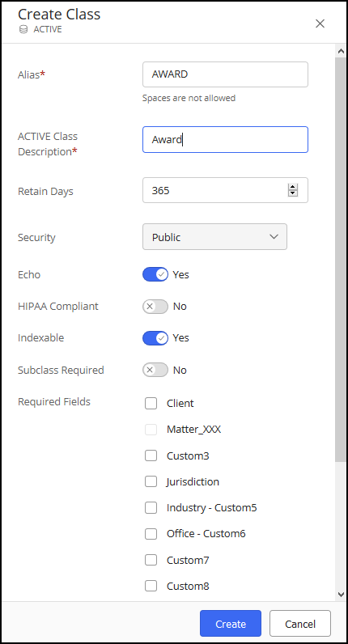Increase Retain Days with up arrow
The width and height of the screenshot is (348, 644).
292,187
